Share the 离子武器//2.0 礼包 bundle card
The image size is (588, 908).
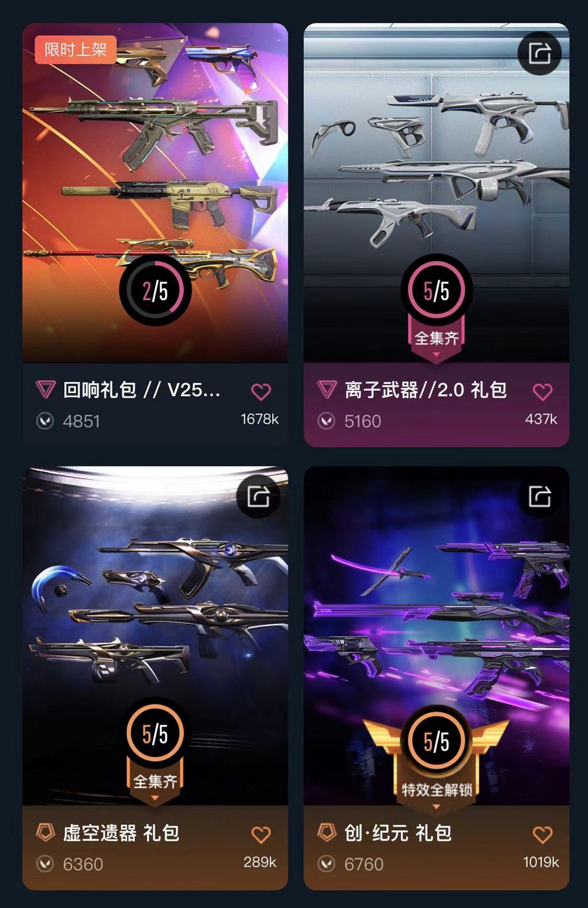[539, 53]
